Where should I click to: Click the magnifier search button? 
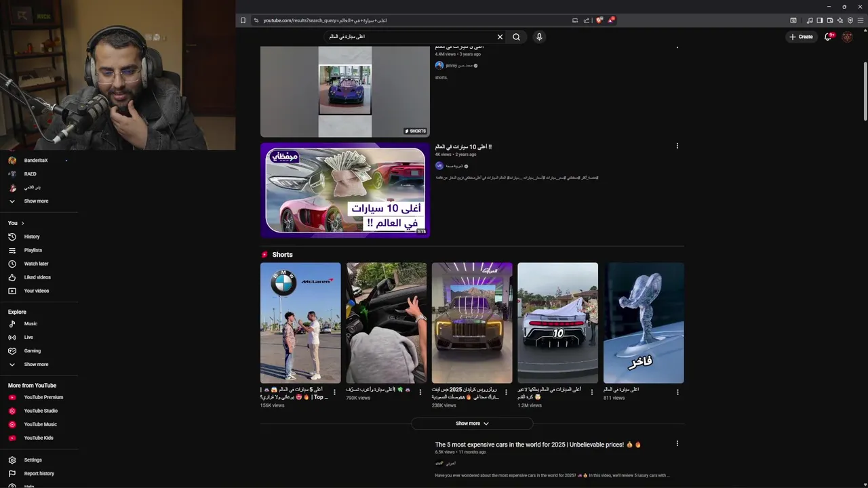click(x=517, y=37)
